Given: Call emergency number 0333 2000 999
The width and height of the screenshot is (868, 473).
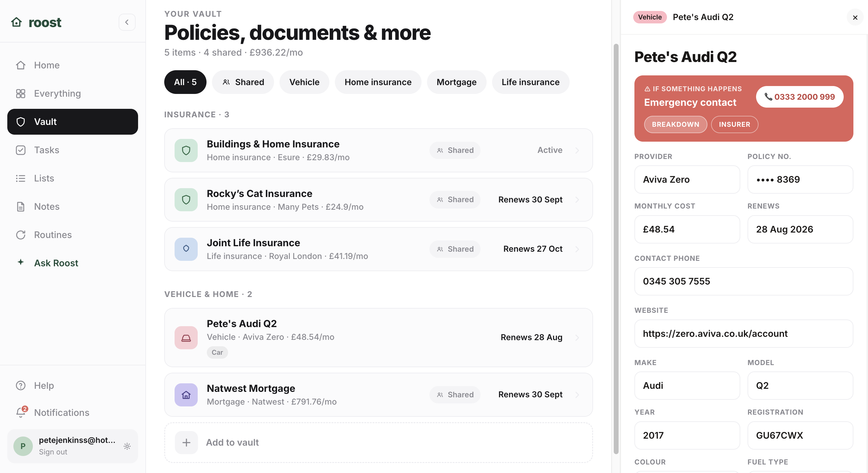Looking at the screenshot, I should click(x=799, y=97).
